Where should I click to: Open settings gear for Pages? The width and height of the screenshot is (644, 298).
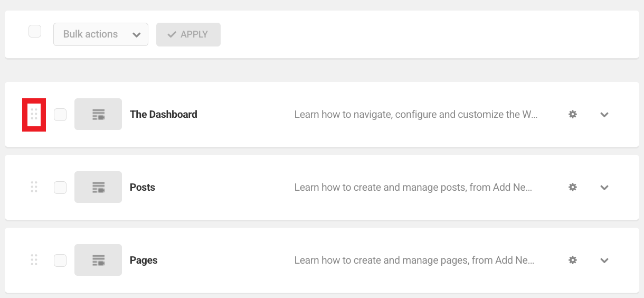(572, 260)
